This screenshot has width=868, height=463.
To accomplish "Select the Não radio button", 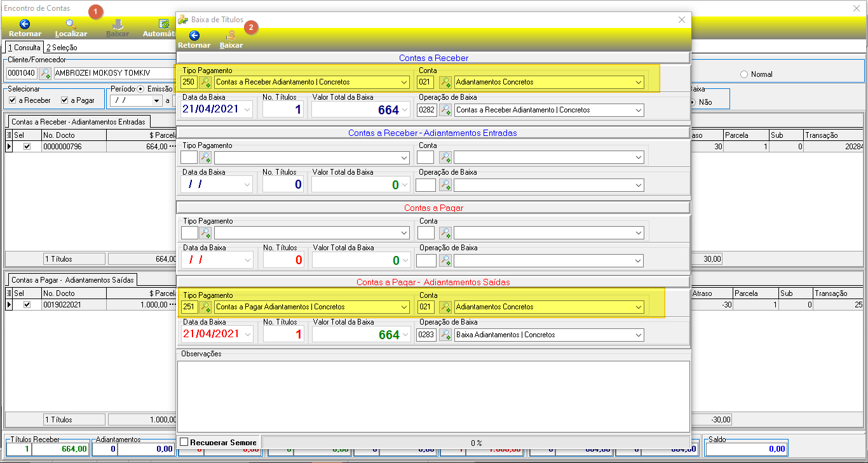I will coord(693,102).
